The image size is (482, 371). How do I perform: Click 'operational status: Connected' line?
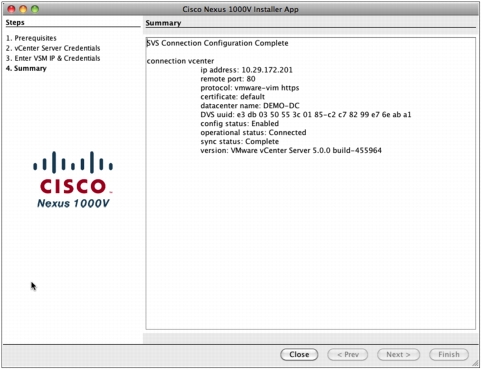pos(253,133)
